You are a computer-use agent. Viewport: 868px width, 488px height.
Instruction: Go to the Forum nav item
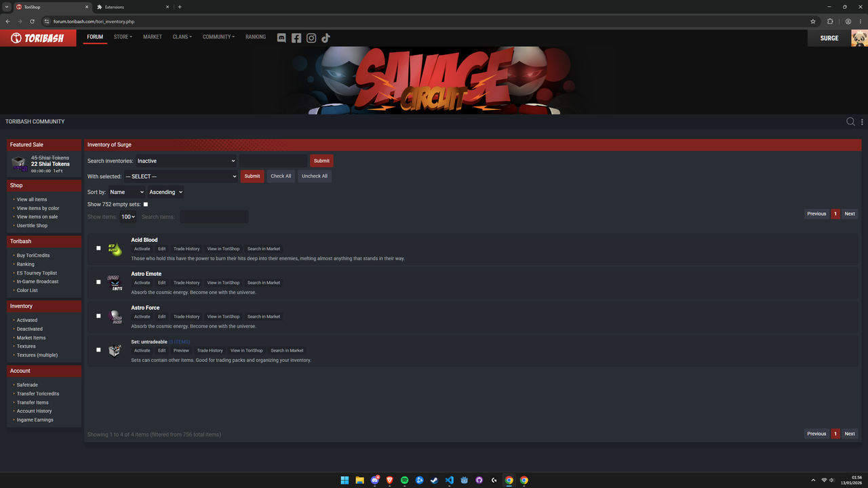tap(95, 37)
